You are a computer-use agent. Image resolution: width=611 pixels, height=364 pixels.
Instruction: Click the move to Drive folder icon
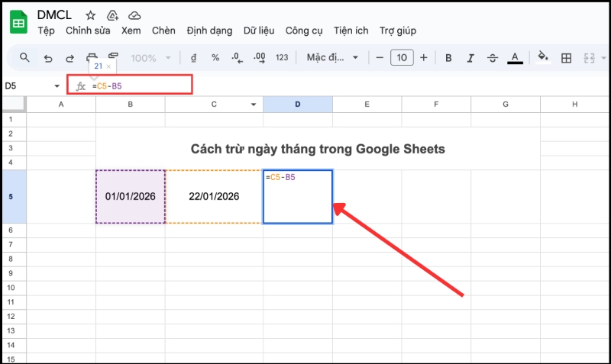112,15
